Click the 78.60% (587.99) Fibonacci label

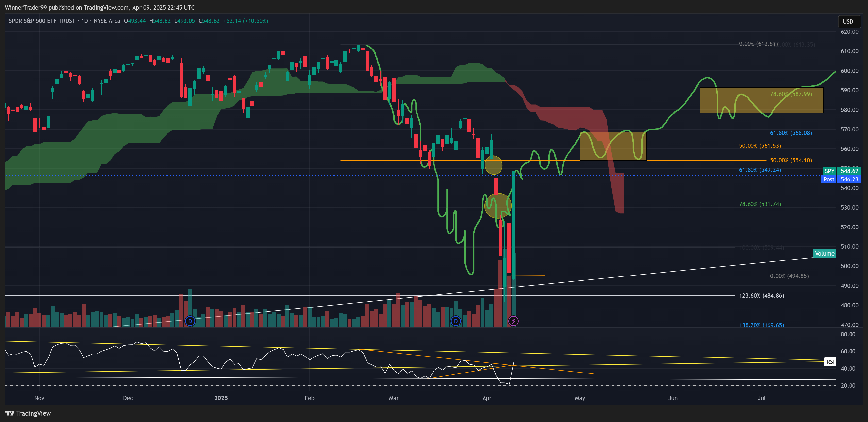791,94
